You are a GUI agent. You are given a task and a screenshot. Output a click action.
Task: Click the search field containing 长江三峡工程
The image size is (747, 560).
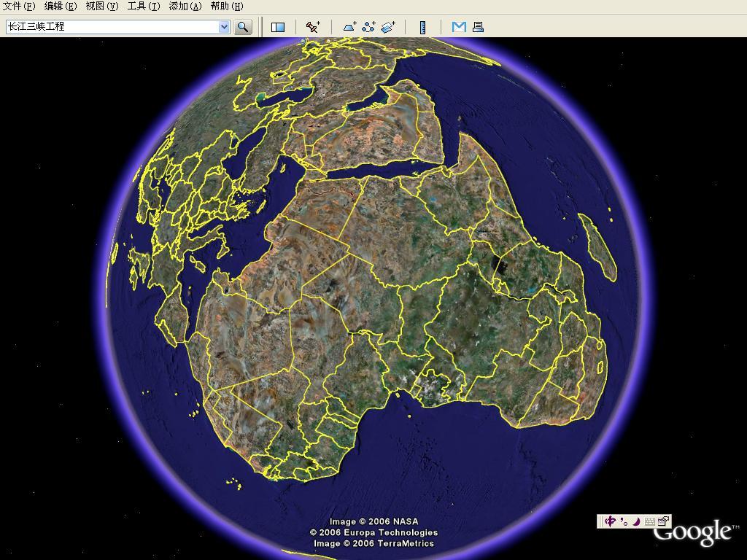coord(109,27)
